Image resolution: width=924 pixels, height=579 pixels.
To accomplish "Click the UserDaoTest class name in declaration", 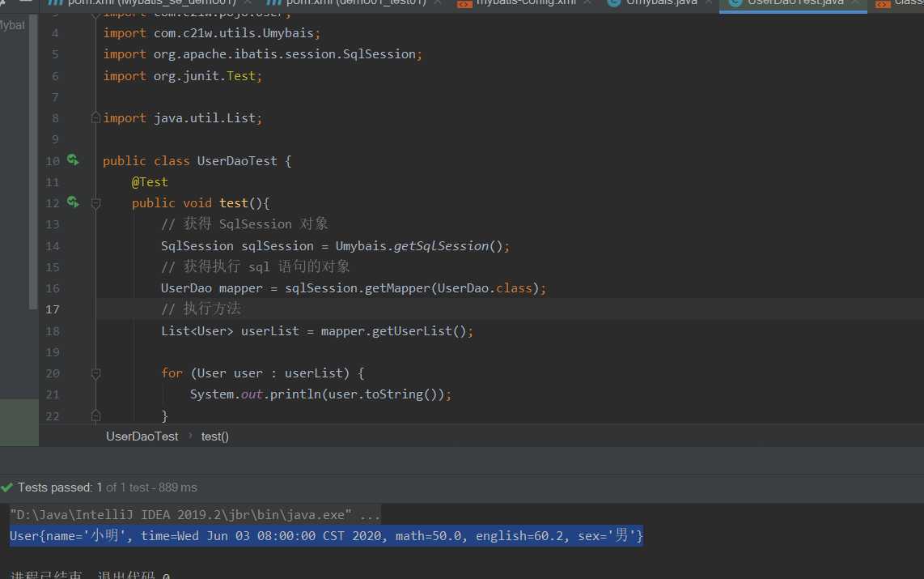I will [x=237, y=161].
